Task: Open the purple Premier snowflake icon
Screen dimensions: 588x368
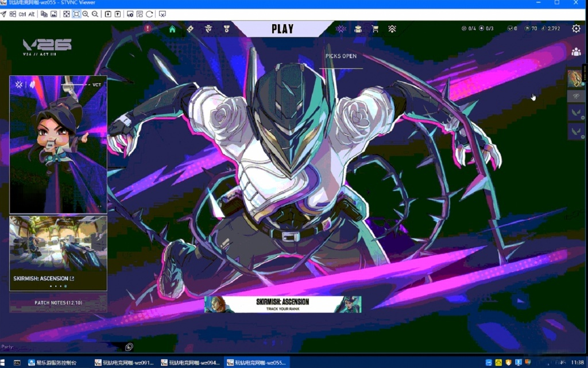Action: pyautogui.click(x=341, y=29)
